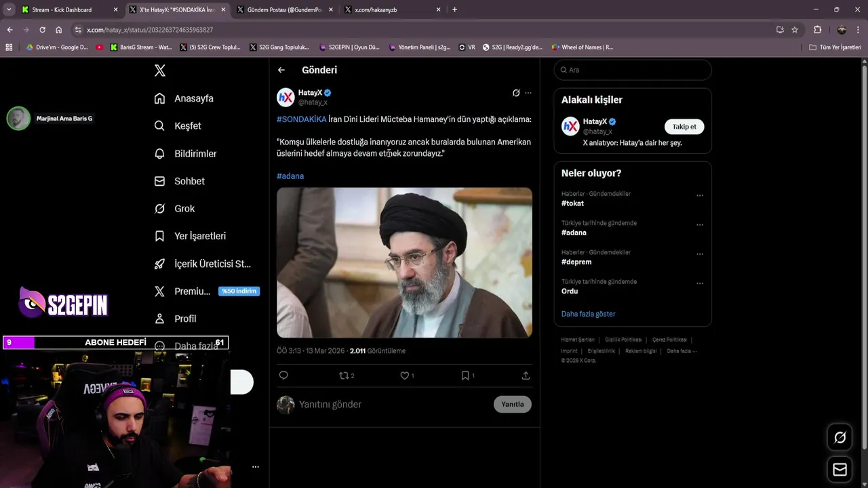
Task: Open more options for #adana trend
Action: click(700, 225)
